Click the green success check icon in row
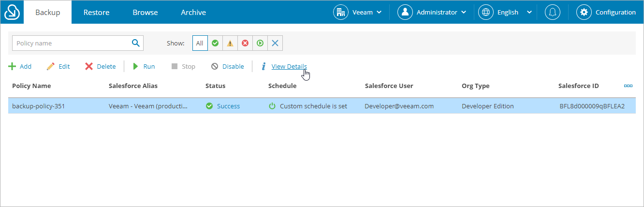This screenshot has height=207, width=644. pyautogui.click(x=209, y=106)
